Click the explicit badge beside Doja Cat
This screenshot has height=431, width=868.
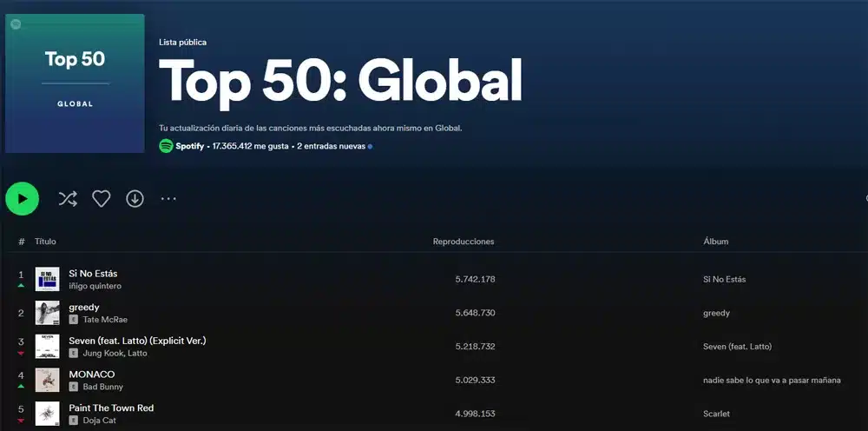click(74, 421)
